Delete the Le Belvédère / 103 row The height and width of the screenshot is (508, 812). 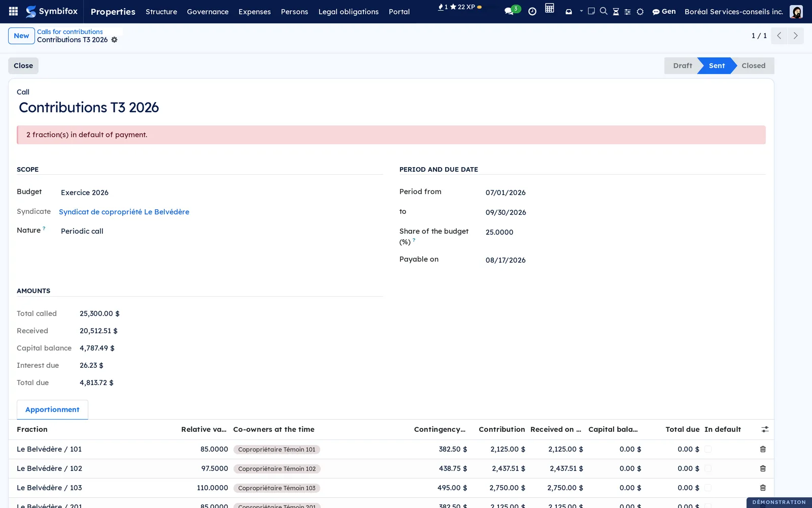pos(763,488)
